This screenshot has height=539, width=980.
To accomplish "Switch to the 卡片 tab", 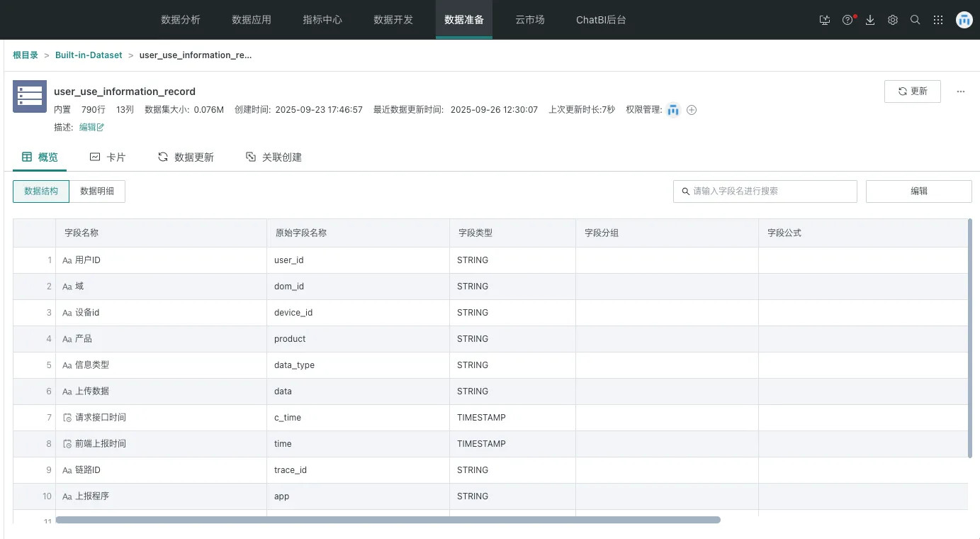I will (x=108, y=157).
